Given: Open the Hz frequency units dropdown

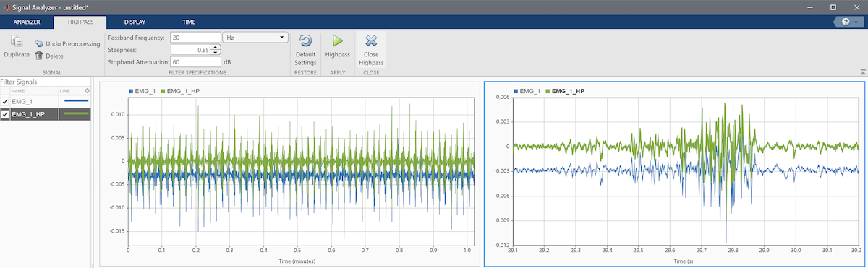Looking at the screenshot, I should 255,37.
